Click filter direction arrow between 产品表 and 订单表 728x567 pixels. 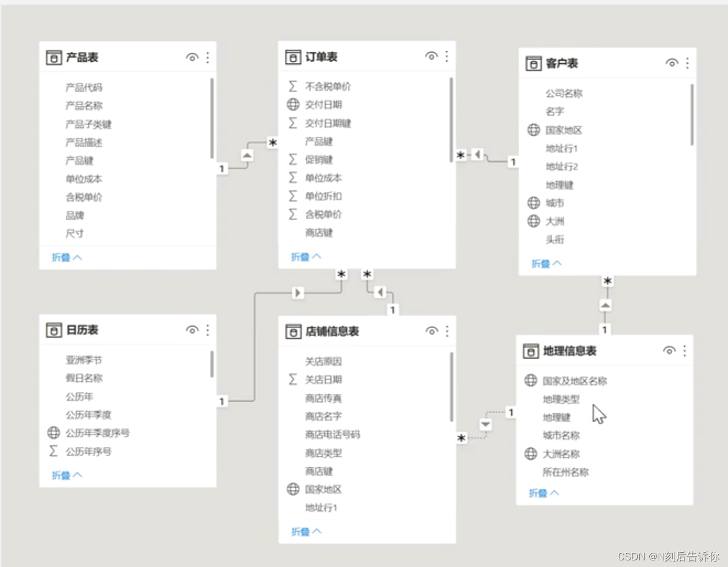coord(247,155)
